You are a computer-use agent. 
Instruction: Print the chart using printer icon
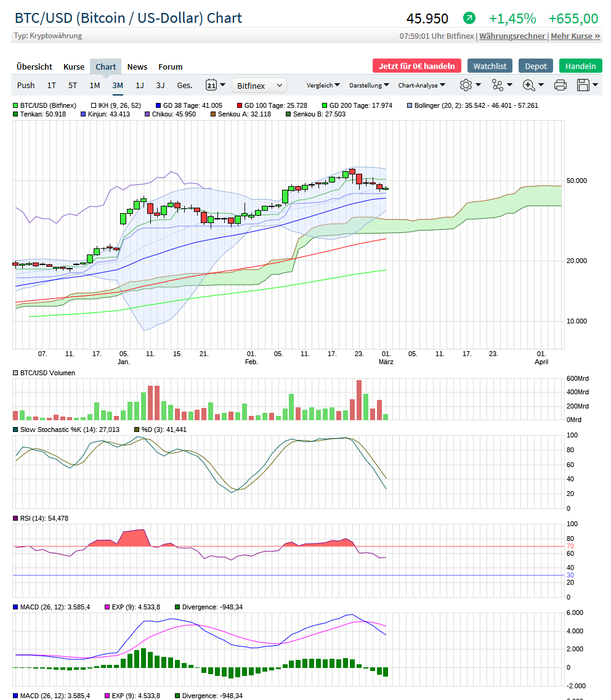tap(560, 85)
